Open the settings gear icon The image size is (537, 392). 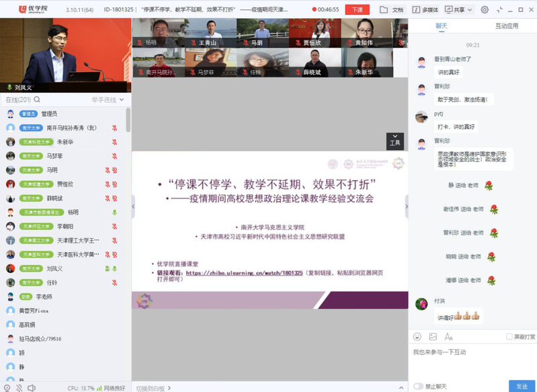click(485, 9)
